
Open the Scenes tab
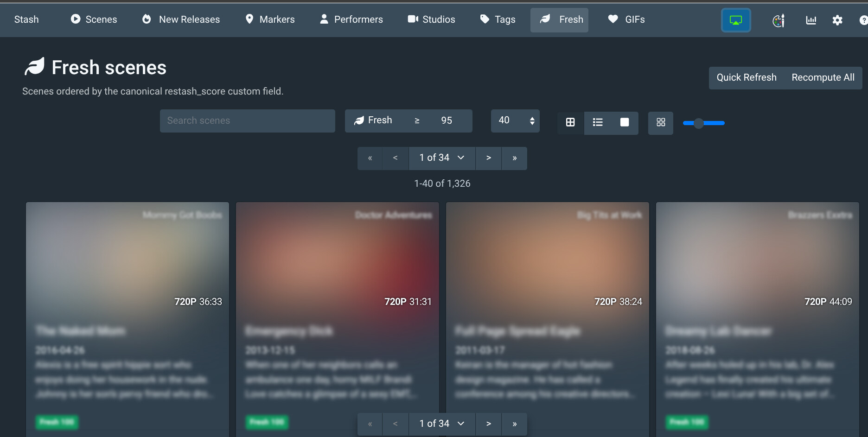coord(94,19)
